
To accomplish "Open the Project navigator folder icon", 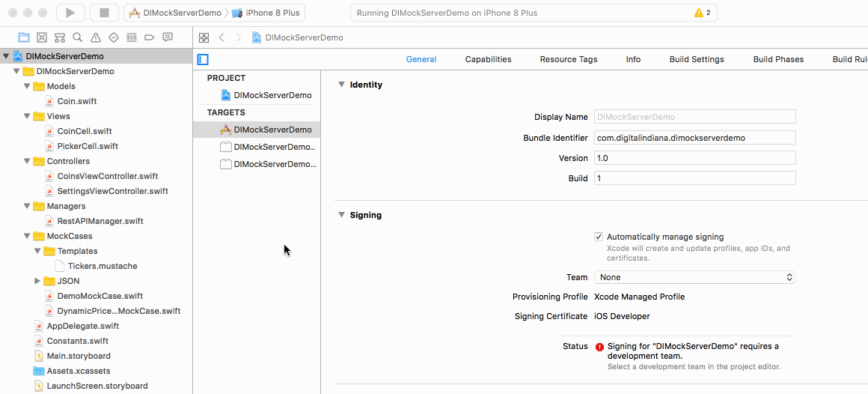I will click(x=24, y=37).
